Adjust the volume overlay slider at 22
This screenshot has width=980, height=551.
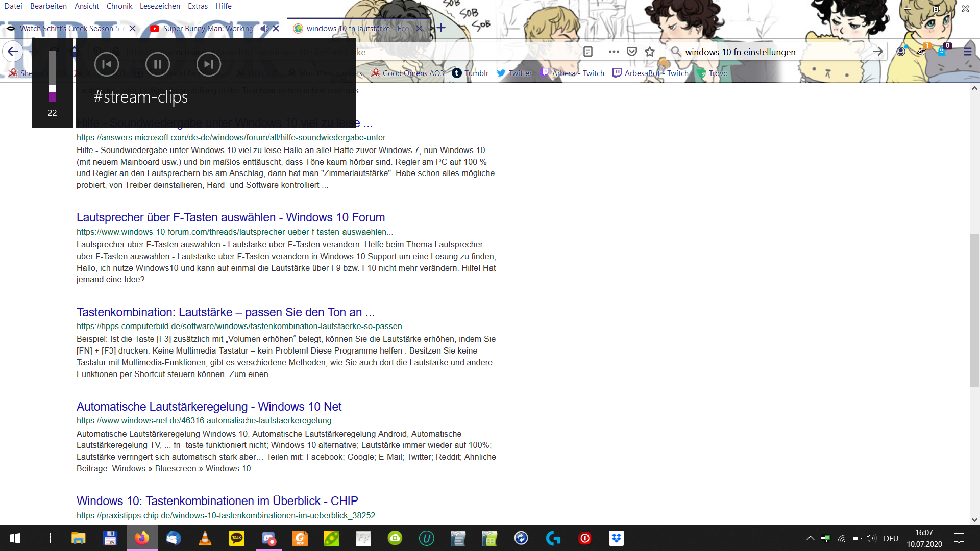[x=53, y=77]
